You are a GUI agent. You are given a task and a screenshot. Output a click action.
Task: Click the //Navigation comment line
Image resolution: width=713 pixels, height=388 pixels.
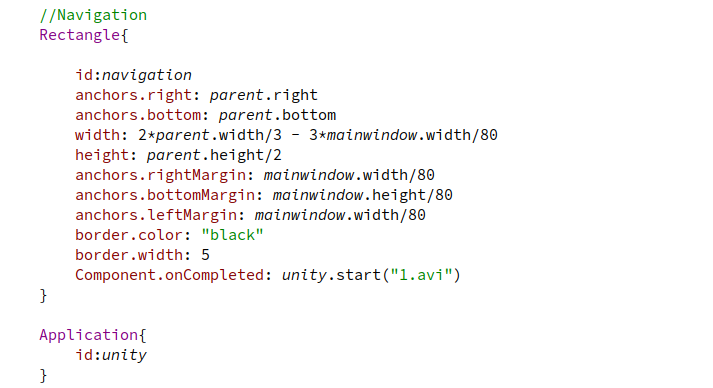click(x=93, y=15)
